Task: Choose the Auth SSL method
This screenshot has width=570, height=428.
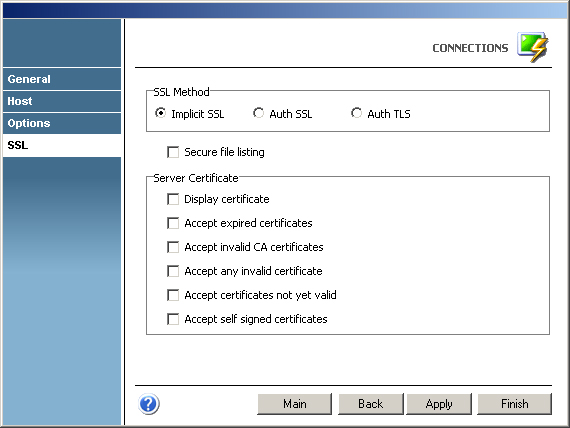Action: [x=258, y=113]
